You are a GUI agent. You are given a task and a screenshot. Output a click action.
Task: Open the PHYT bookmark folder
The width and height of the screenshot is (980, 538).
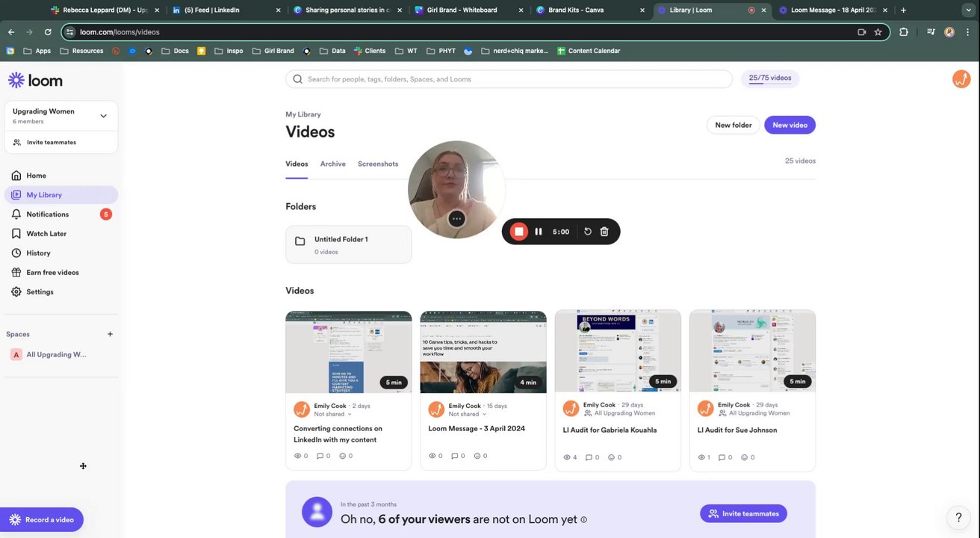click(441, 51)
